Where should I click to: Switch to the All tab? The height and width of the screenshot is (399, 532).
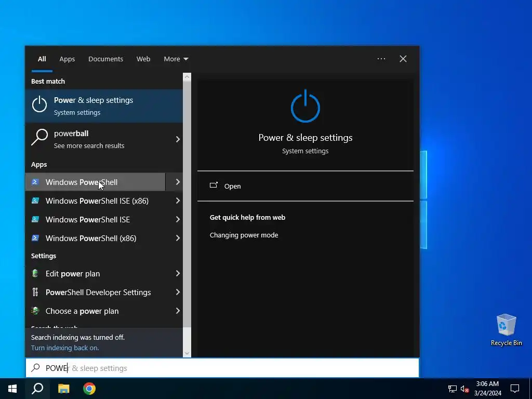[42, 59]
